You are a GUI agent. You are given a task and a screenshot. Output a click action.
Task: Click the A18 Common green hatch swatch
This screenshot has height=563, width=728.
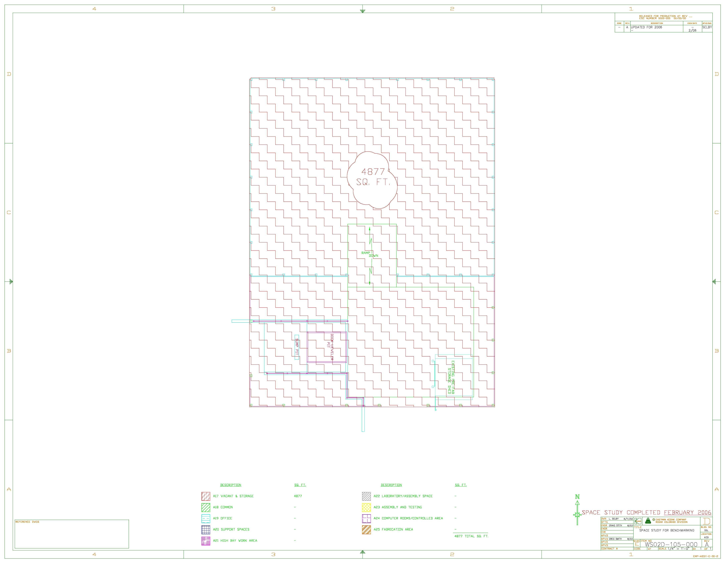(206, 507)
